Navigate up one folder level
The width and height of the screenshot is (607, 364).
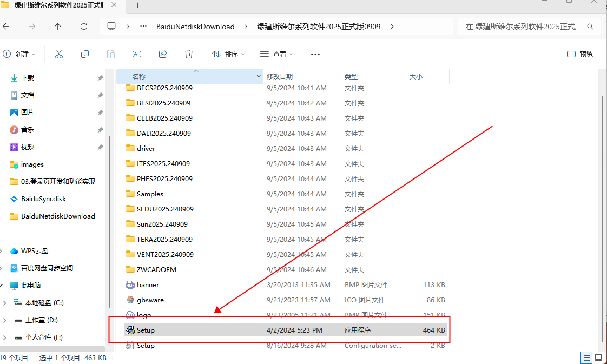click(58, 25)
